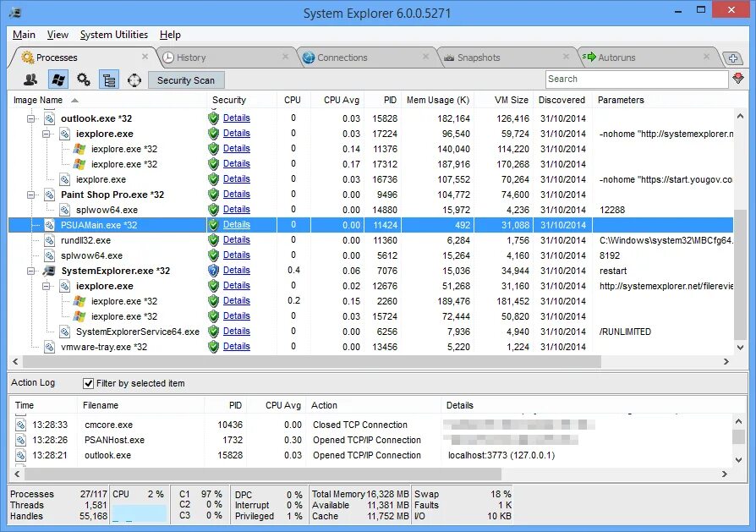Open Details link for vmware-tray.exe *32

tap(236, 347)
